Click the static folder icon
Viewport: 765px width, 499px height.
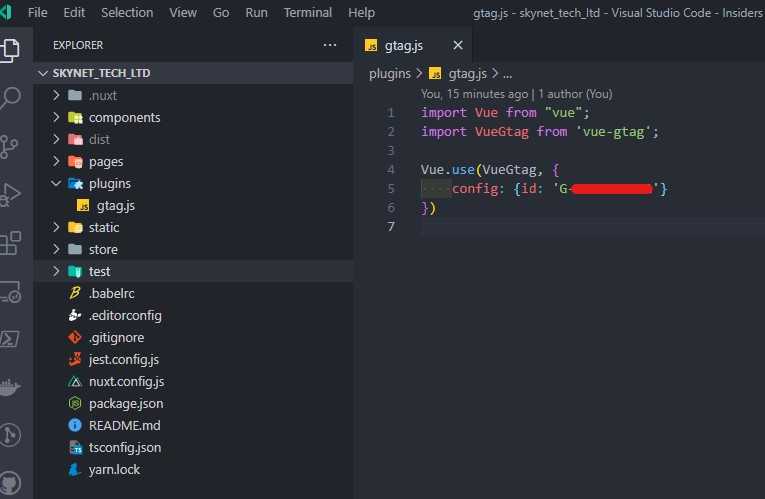(75, 227)
